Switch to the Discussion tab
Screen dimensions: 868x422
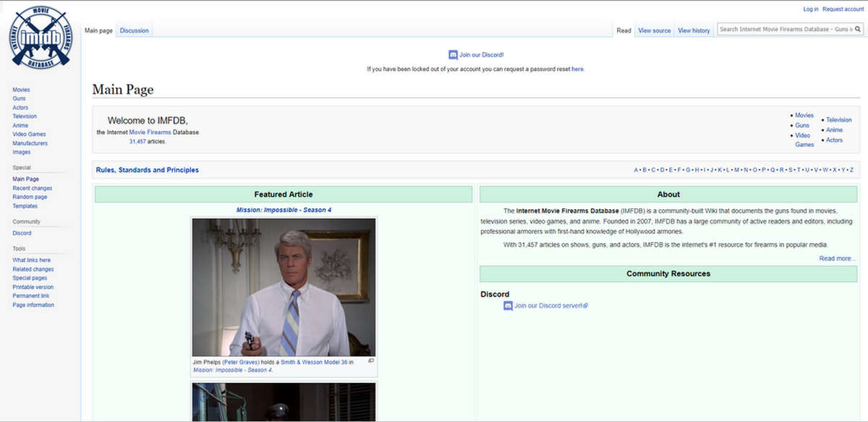pos(135,30)
